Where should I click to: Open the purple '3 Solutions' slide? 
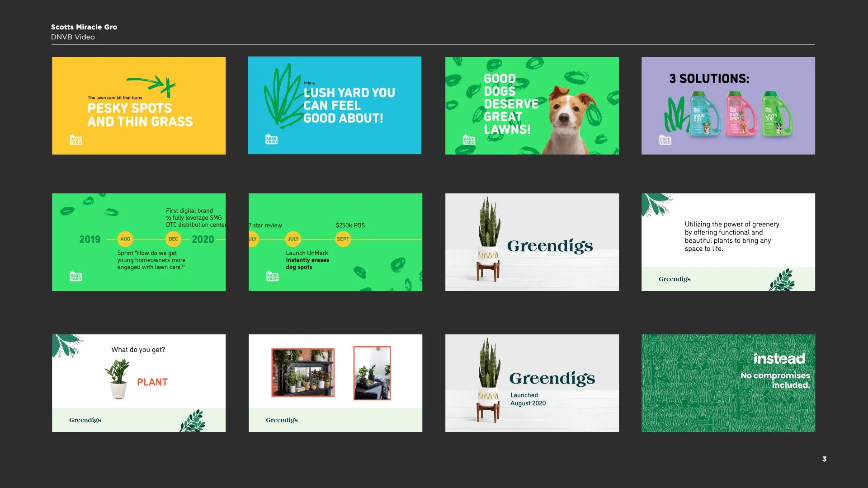click(x=728, y=106)
